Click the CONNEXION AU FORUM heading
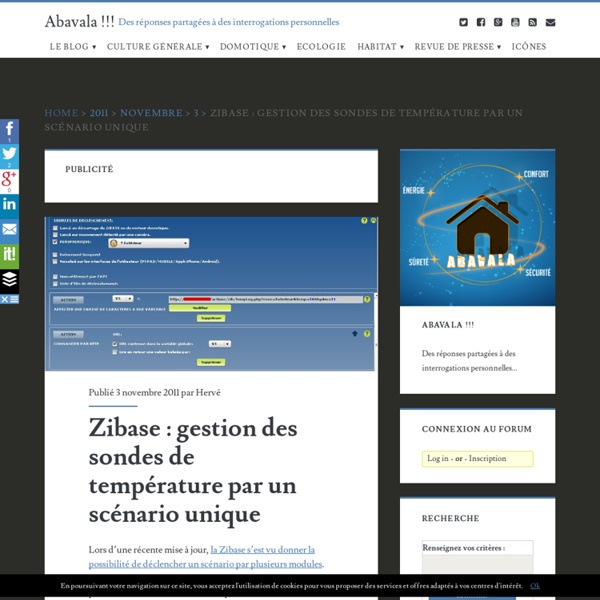 [x=477, y=429]
